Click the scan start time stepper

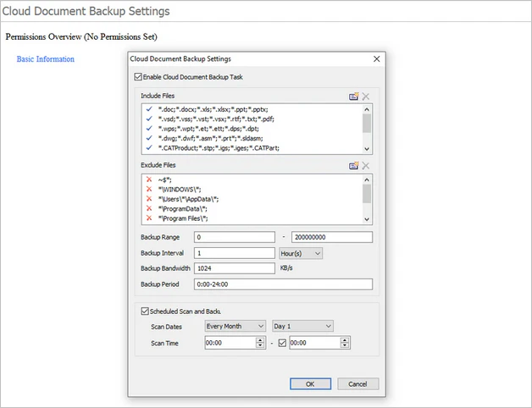click(x=260, y=343)
